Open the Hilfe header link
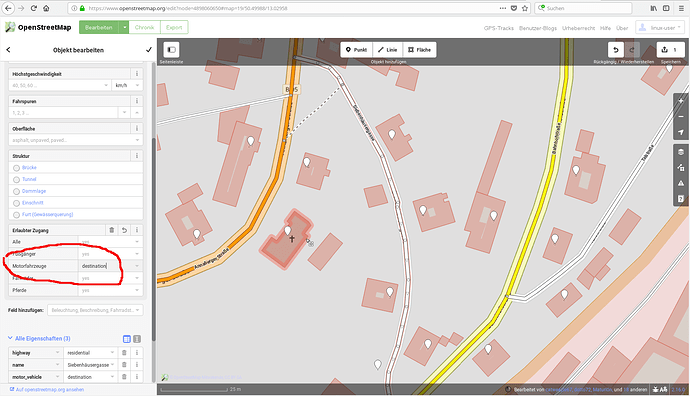This screenshot has height=396, width=690. (x=605, y=28)
